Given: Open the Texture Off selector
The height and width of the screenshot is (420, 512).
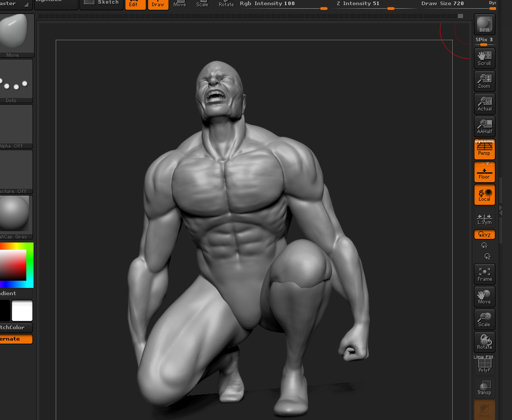Looking at the screenshot, I should click(16, 172).
